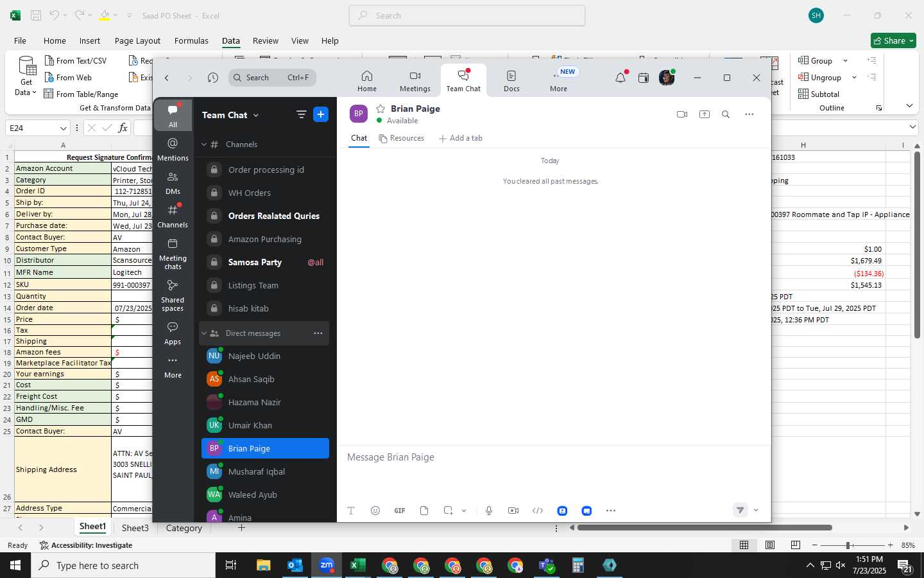Select the Sheet3 worksheet tab

[x=135, y=528]
